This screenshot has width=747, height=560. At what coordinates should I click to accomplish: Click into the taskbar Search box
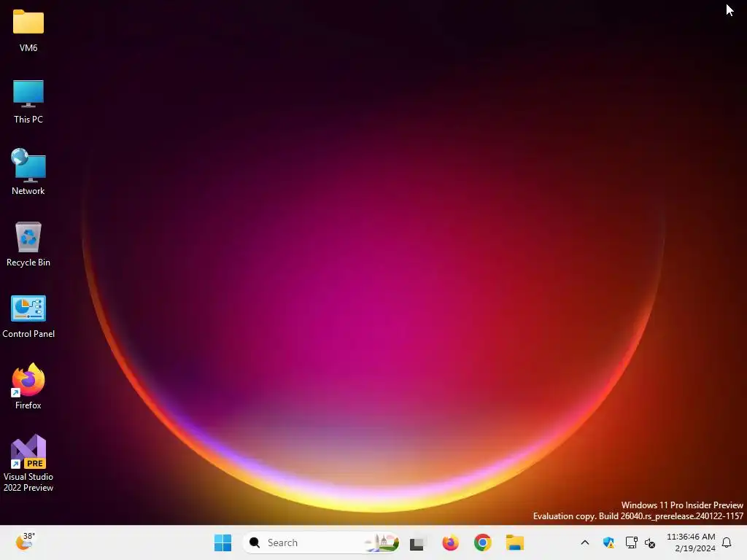tap(321, 542)
